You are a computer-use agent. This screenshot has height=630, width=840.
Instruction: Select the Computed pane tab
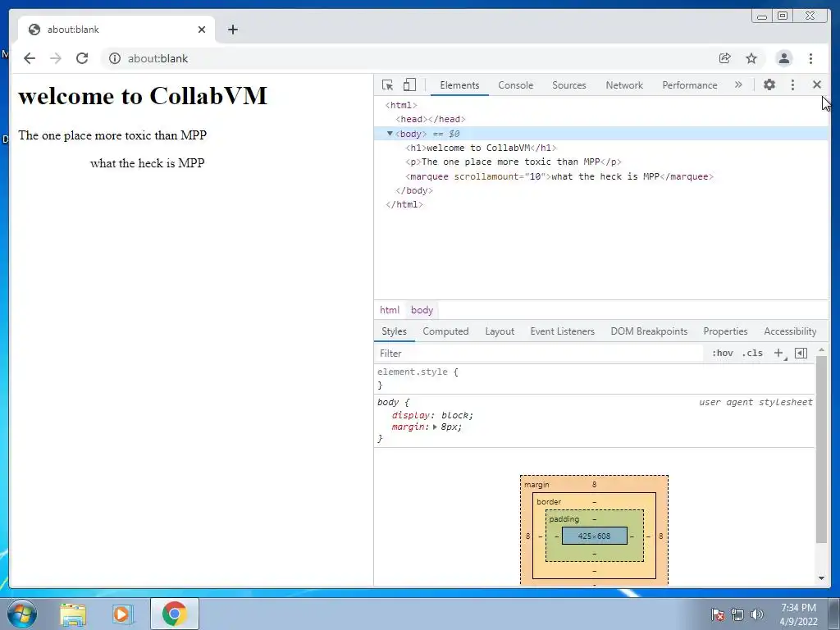pyautogui.click(x=445, y=331)
